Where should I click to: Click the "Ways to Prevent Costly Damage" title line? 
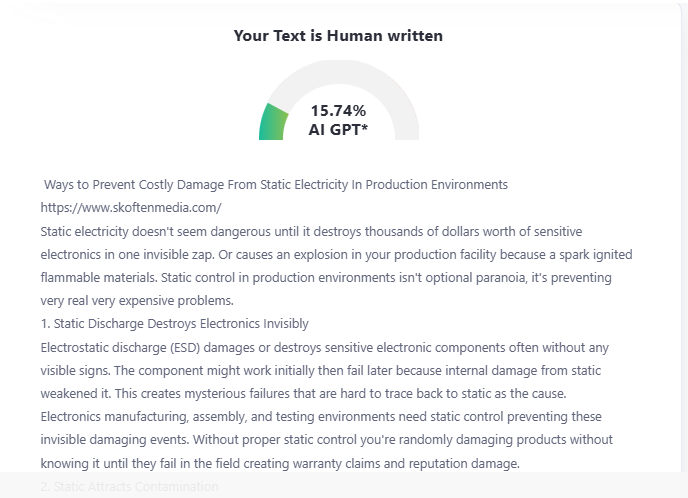(x=276, y=185)
